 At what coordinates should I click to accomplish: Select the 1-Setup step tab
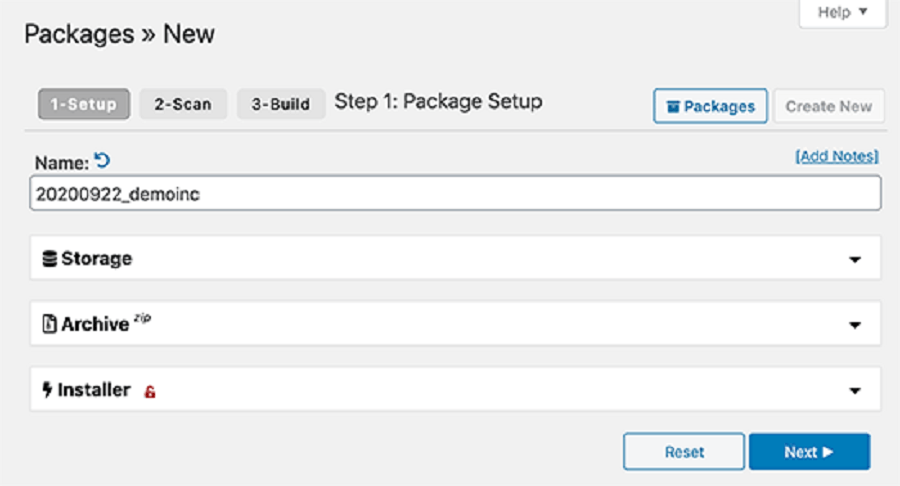84,104
